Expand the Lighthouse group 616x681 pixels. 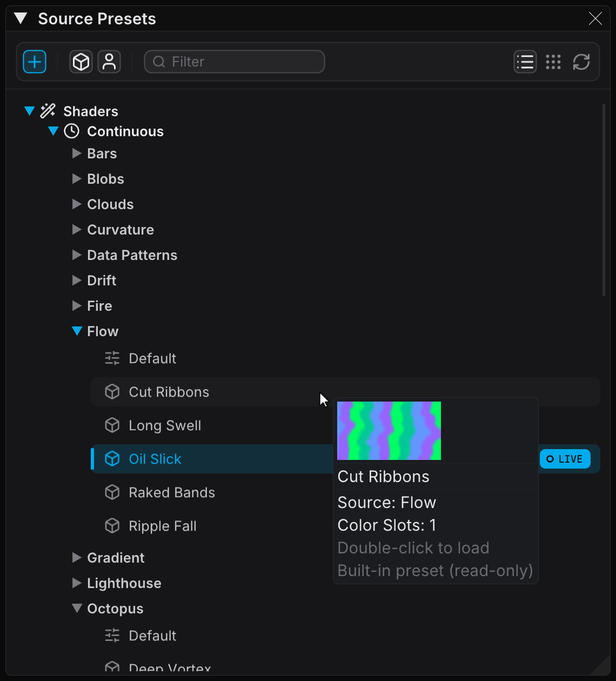click(77, 583)
